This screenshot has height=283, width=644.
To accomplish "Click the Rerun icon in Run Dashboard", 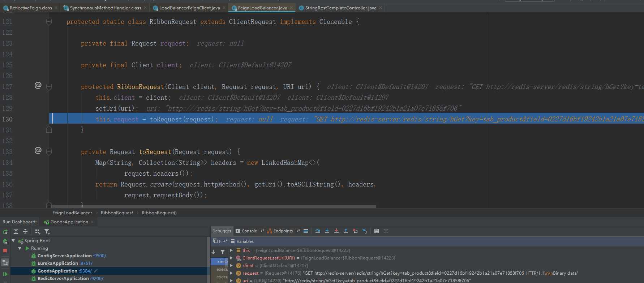I will click(x=5, y=232).
